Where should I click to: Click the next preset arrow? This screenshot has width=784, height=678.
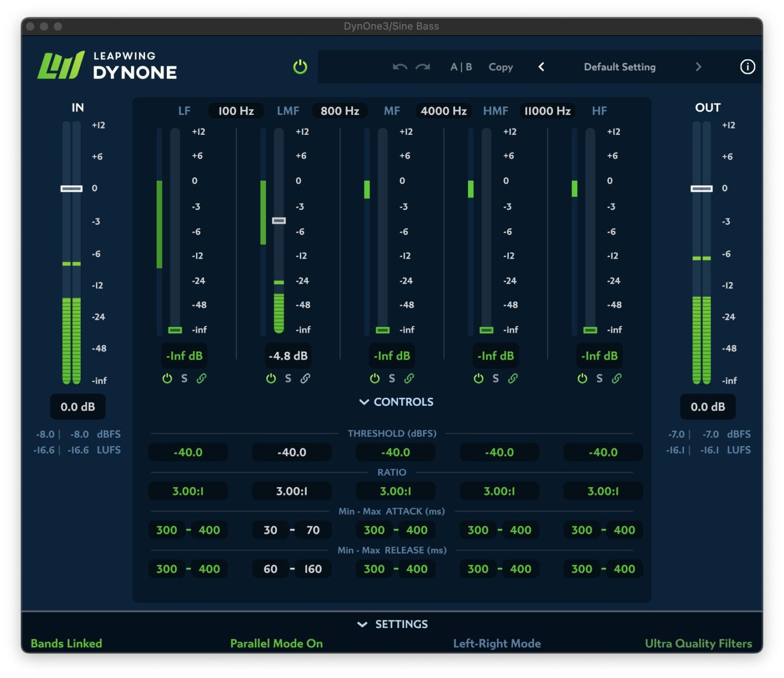699,67
